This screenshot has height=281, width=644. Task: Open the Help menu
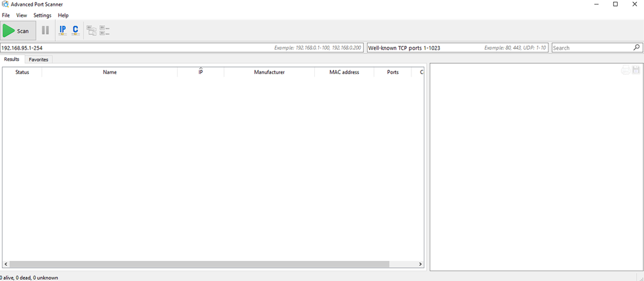click(63, 15)
